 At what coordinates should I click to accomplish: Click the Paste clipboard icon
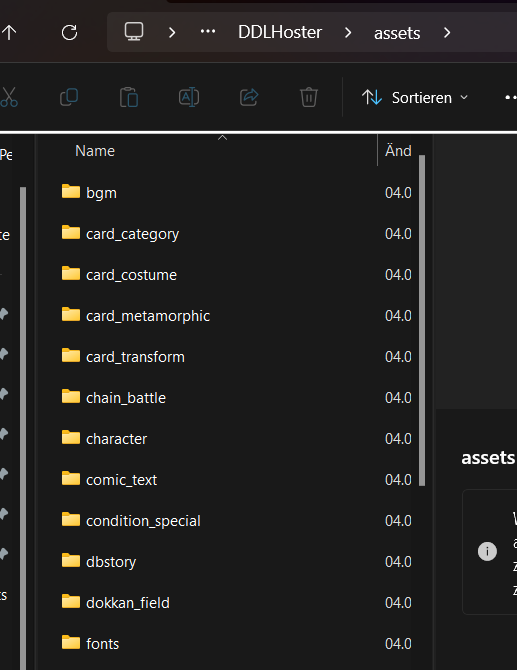coord(129,97)
